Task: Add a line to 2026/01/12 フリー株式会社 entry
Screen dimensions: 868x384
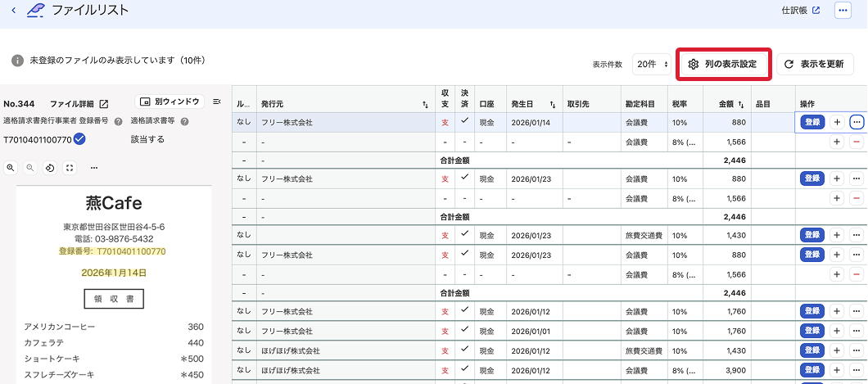Action: [x=837, y=310]
